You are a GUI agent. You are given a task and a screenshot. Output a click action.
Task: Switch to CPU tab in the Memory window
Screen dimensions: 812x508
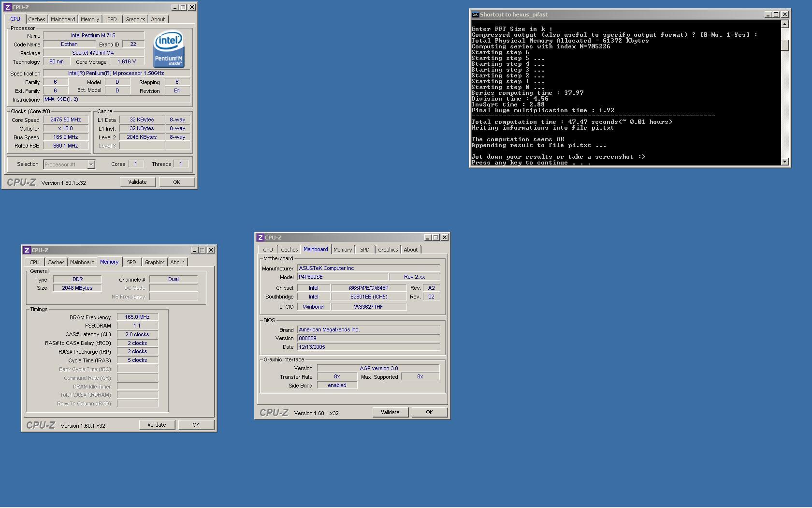[x=34, y=262]
